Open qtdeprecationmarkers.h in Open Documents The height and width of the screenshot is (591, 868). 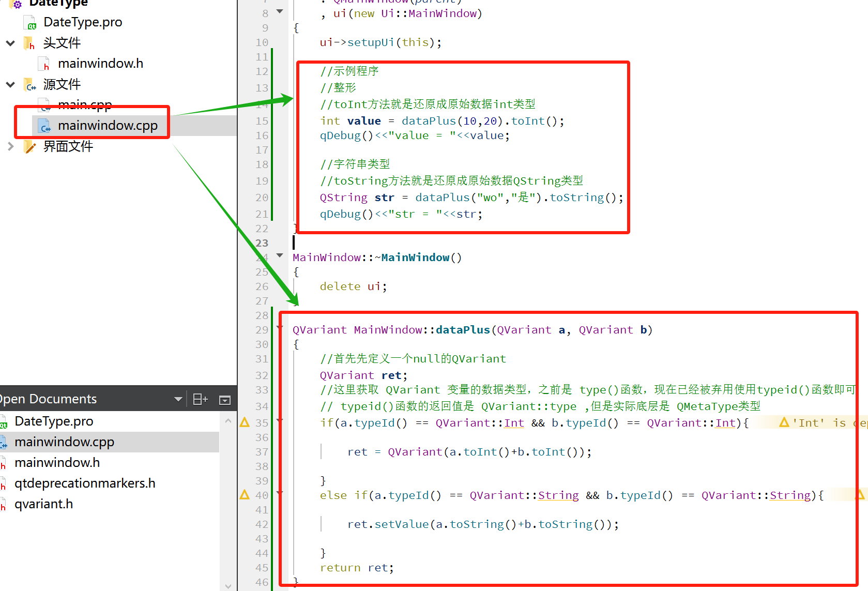[x=85, y=483]
